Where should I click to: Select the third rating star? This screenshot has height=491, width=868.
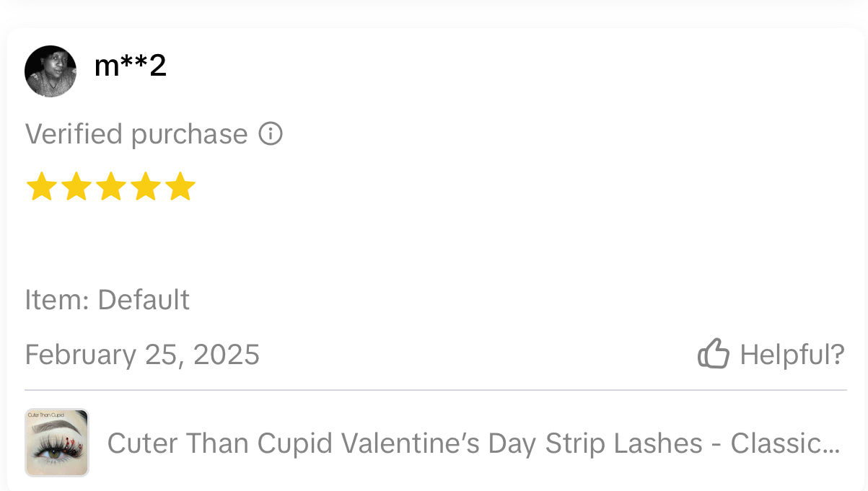click(110, 187)
